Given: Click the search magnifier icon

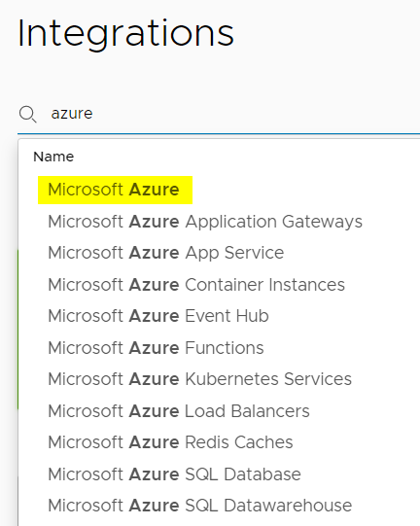Looking at the screenshot, I should pyautogui.click(x=27, y=115).
